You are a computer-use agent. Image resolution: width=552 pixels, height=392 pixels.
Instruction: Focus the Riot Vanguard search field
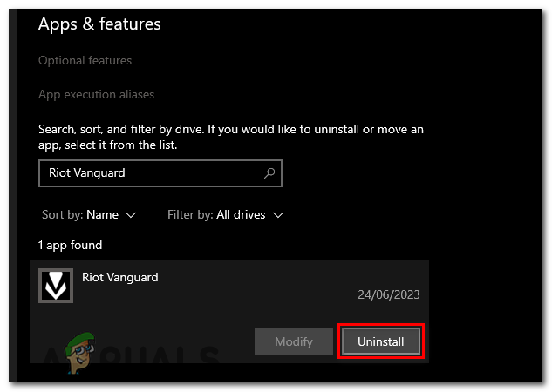point(160,173)
